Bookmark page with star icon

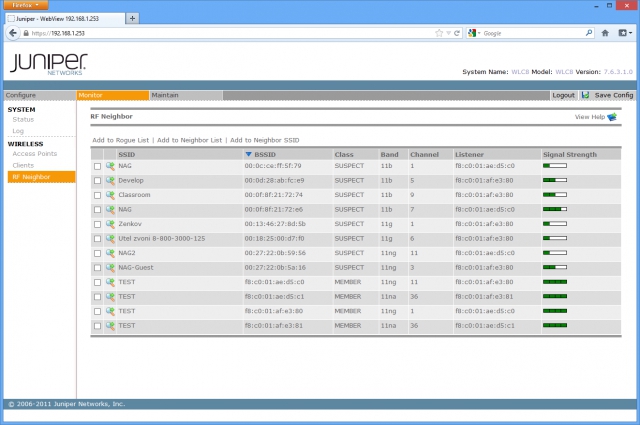point(439,33)
